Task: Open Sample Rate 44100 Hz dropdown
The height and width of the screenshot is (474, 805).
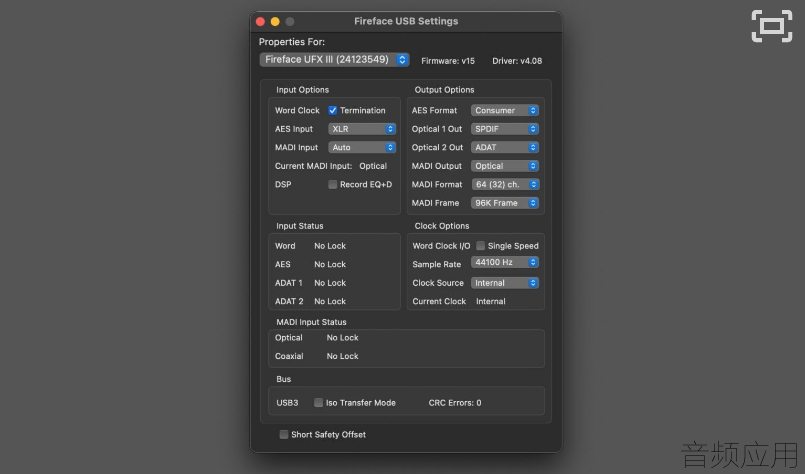Action: 505,262
